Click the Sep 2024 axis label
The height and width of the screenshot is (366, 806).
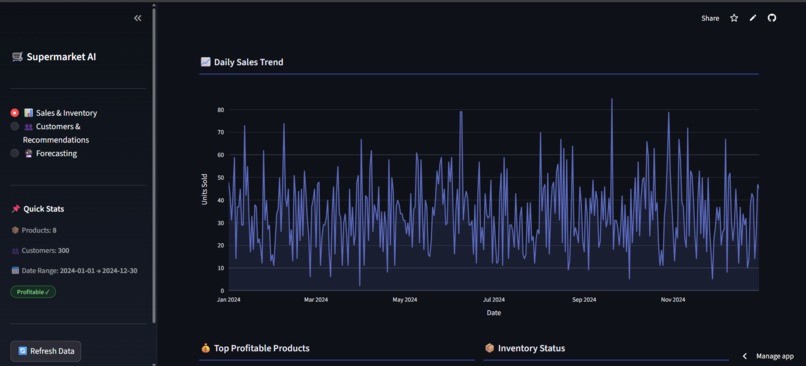point(584,300)
